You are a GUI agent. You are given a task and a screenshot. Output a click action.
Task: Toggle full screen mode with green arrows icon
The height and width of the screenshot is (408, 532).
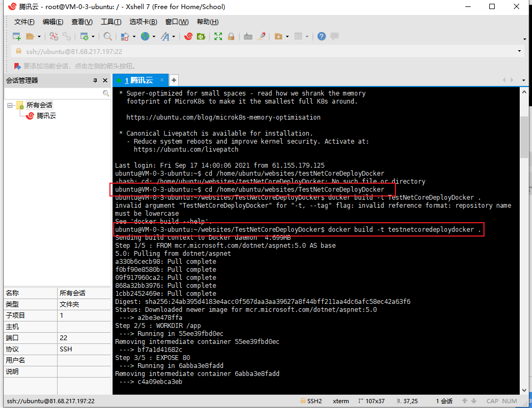tap(218, 36)
